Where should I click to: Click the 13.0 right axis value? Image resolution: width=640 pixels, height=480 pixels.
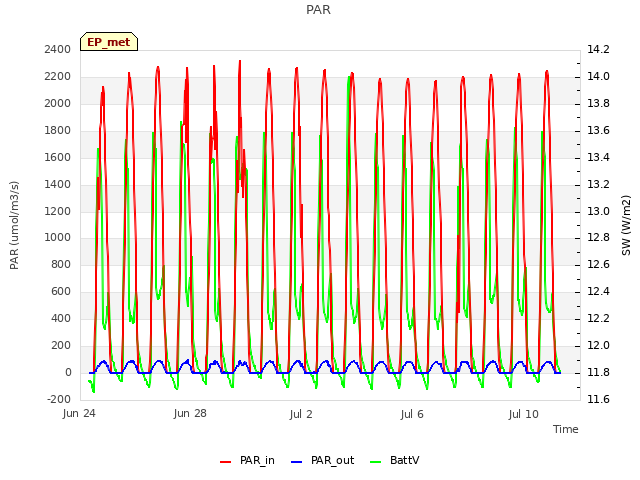tap(598, 211)
